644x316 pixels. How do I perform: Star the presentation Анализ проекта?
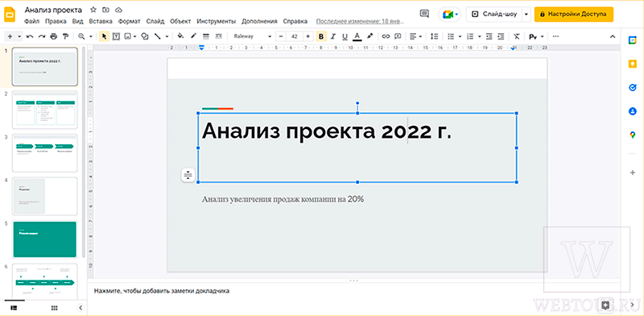93,10
